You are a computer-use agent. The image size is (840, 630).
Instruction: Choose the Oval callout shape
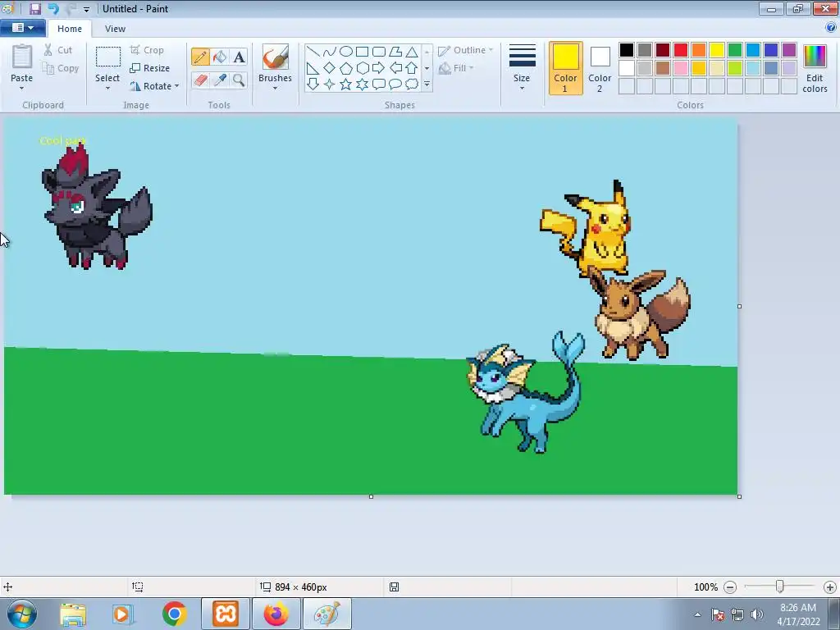[x=395, y=84]
